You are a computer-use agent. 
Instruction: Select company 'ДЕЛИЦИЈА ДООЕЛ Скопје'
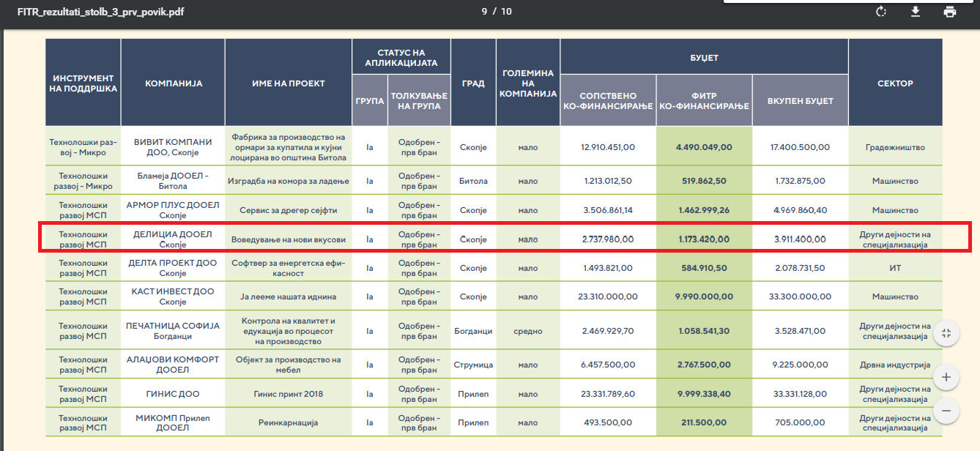[173, 239]
